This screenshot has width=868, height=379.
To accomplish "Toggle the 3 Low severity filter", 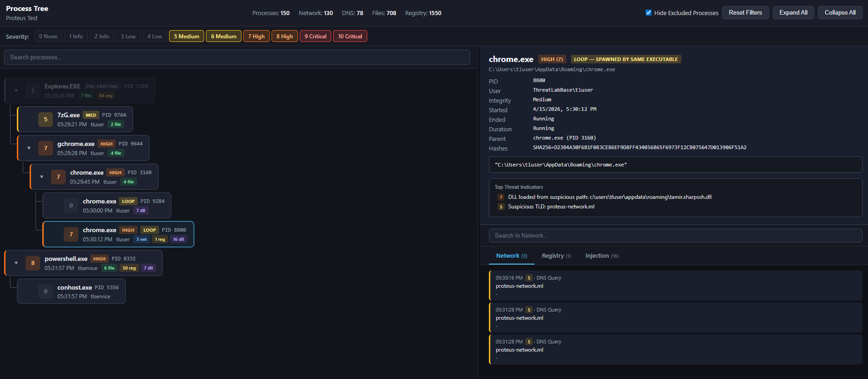I will coord(128,36).
